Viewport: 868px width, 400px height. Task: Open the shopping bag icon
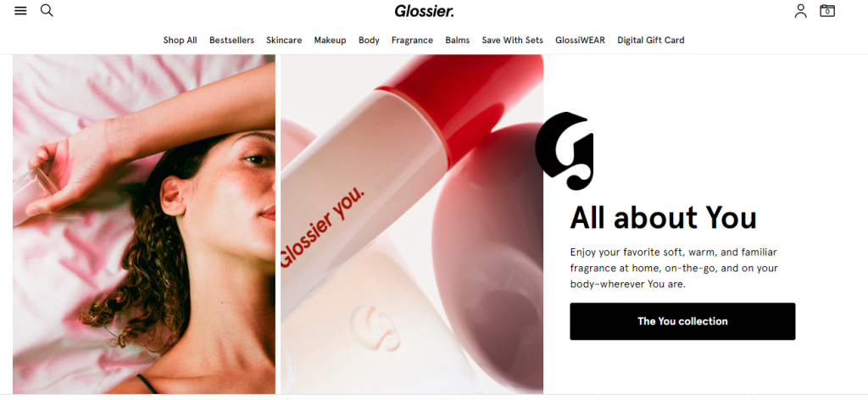pyautogui.click(x=827, y=10)
